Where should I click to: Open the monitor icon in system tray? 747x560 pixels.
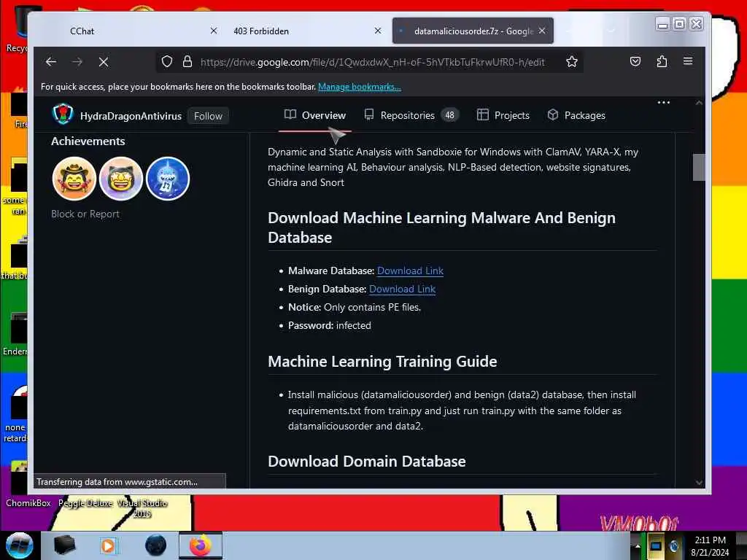coord(656,546)
